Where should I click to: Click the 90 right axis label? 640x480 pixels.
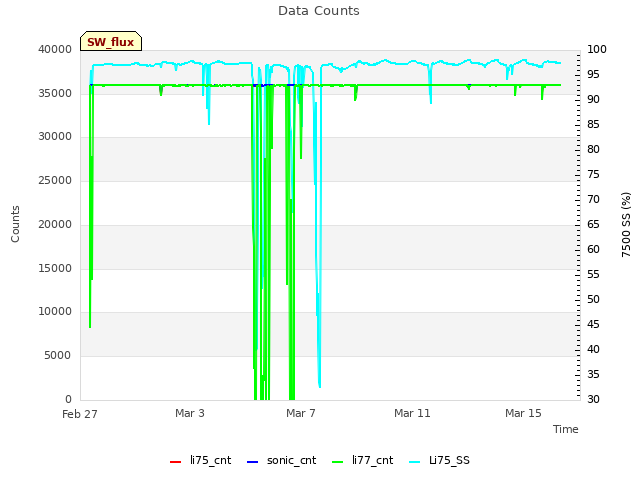pos(593,99)
